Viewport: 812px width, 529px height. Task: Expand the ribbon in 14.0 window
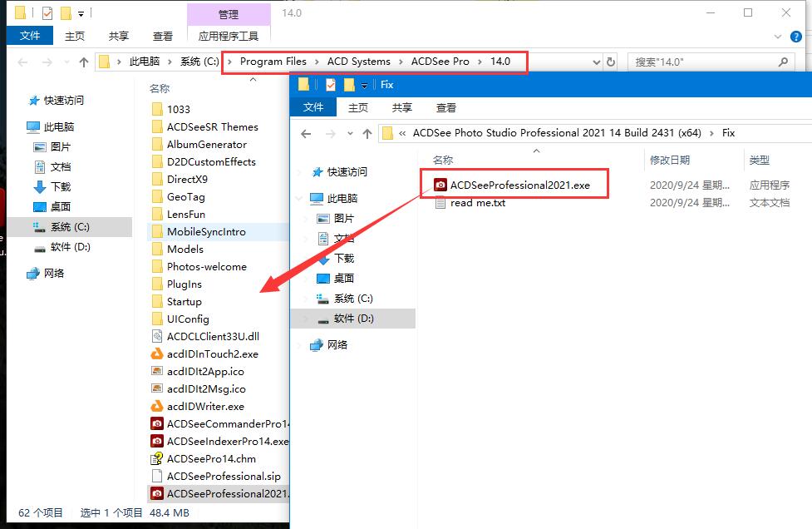click(x=777, y=37)
